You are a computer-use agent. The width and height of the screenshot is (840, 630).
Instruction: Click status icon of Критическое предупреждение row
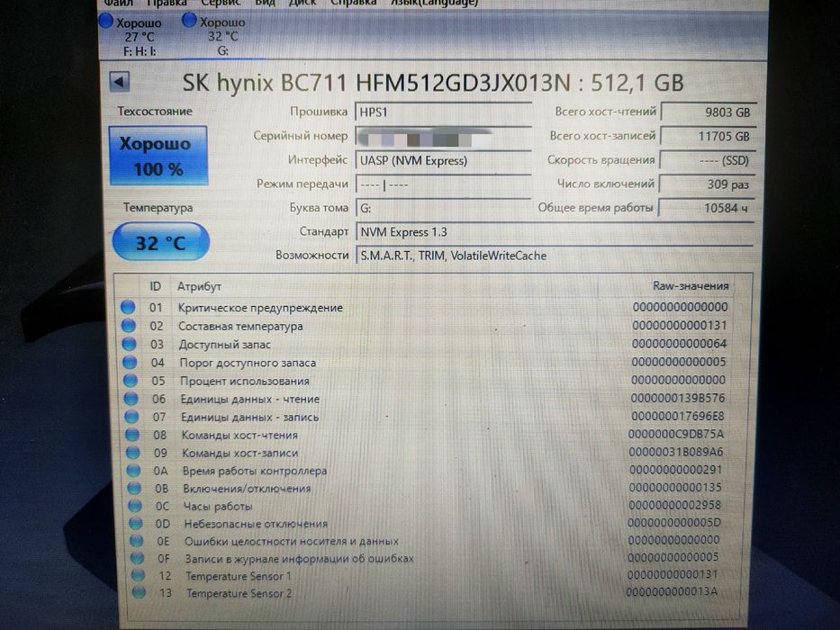pyautogui.click(x=128, y=307)
